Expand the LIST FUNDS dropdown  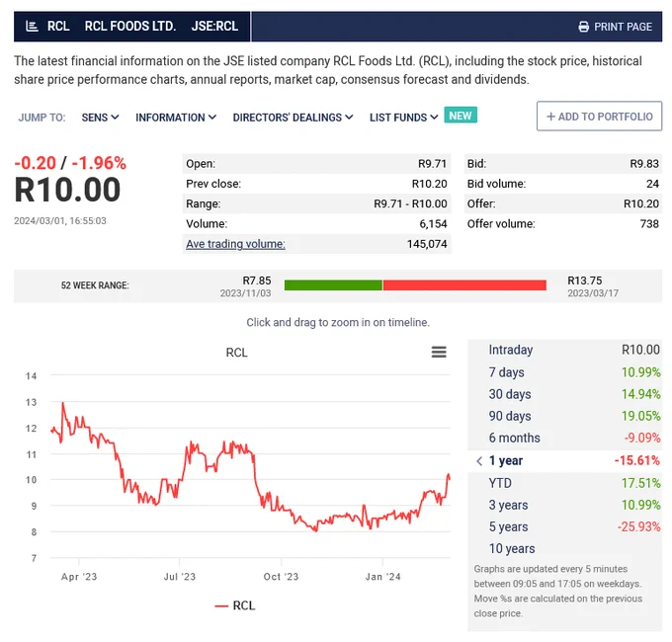pyautogui.click(x=404, y=118)
